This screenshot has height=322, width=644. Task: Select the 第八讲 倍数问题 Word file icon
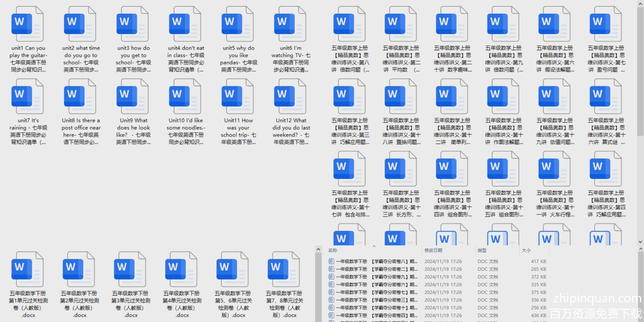click(349, 24)
